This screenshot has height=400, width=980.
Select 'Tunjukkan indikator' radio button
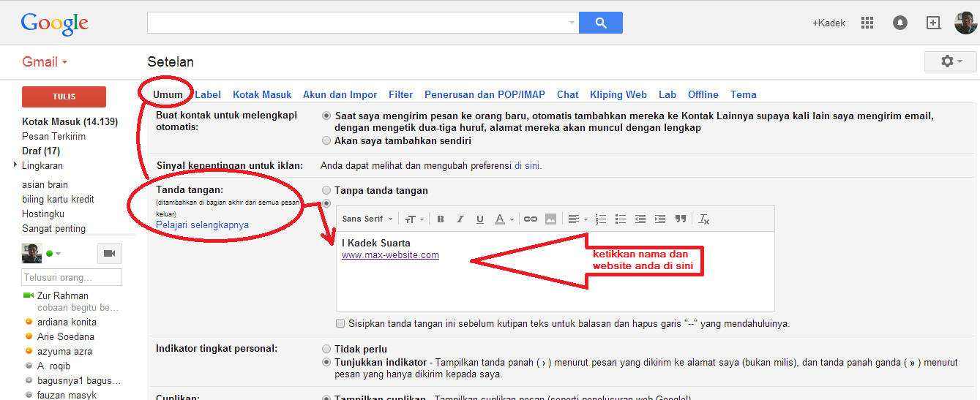click(x=326, y=362)
